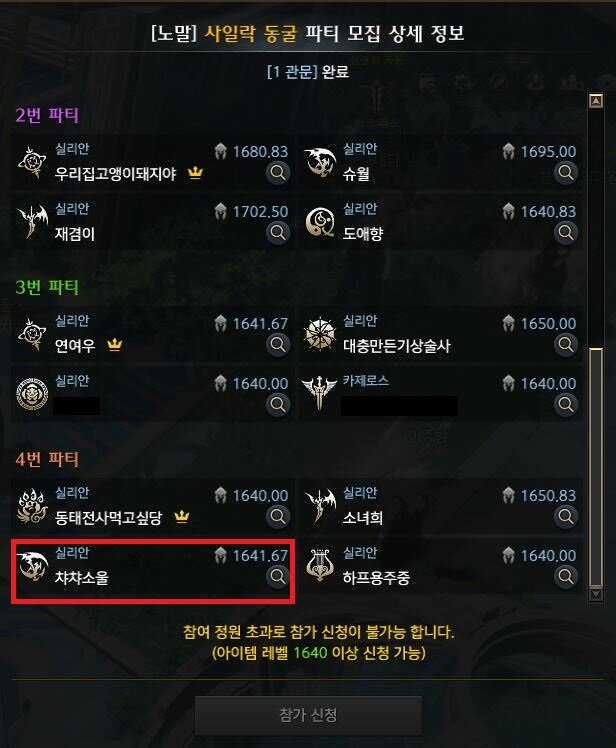Click scrollbar down arrow
Image resolution: width=616 pixels, height=748 pixels.
596,594
